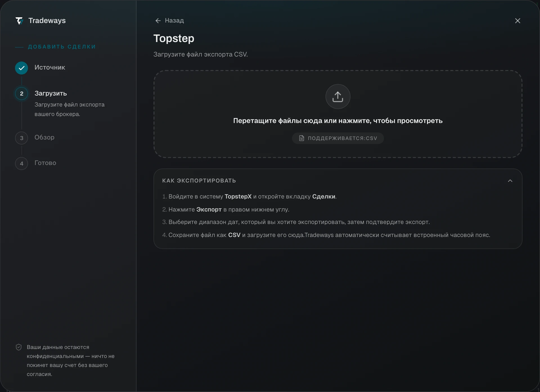Click instruction 4 about saving as CSV
This screenshot has width=540, height=392.
point(326,235)
